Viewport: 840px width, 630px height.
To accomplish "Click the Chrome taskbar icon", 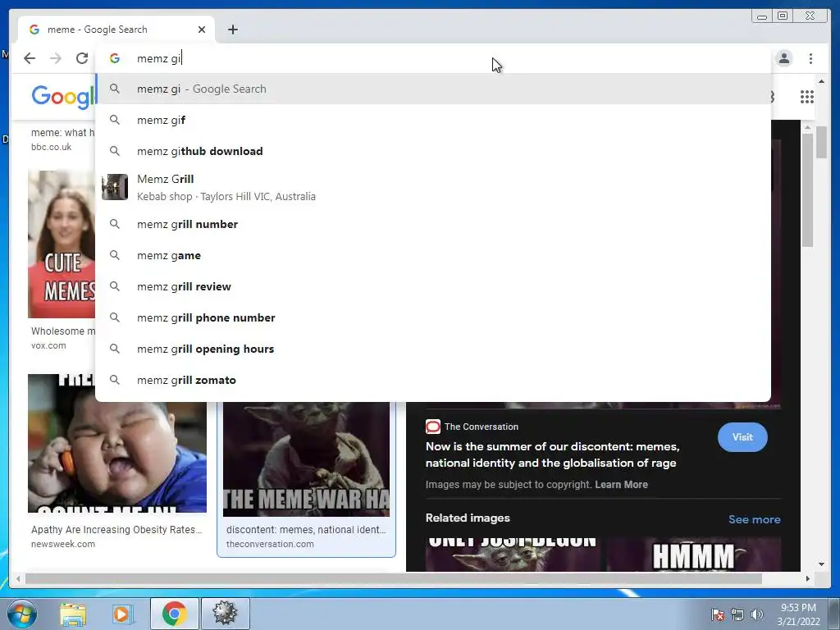I will point(175,614).
